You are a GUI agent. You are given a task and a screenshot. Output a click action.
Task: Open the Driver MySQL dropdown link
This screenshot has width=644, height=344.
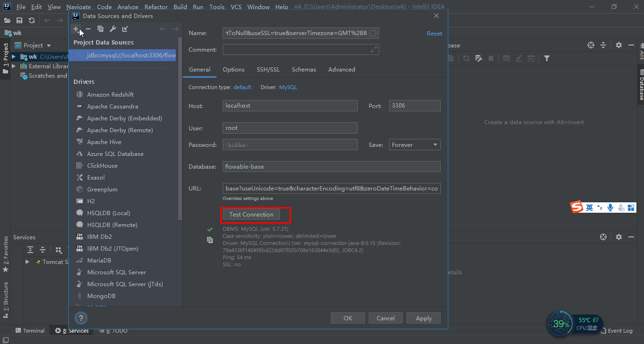click(x=288, y=87)
